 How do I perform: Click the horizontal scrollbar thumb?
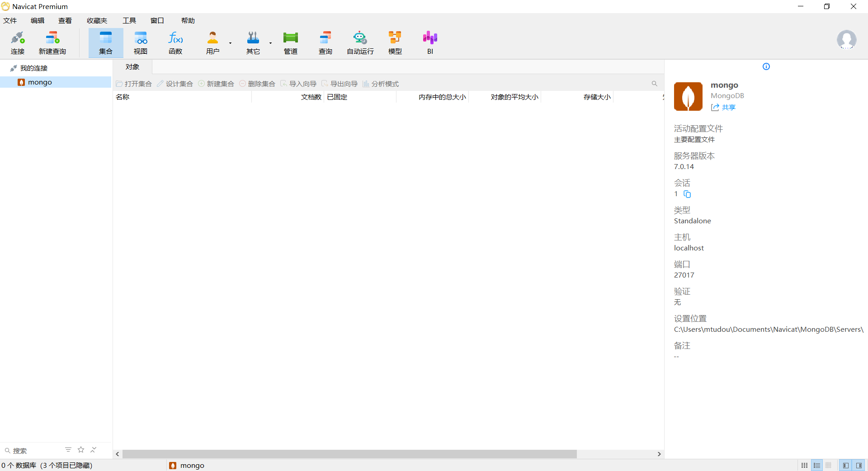[x=349, y=454]
